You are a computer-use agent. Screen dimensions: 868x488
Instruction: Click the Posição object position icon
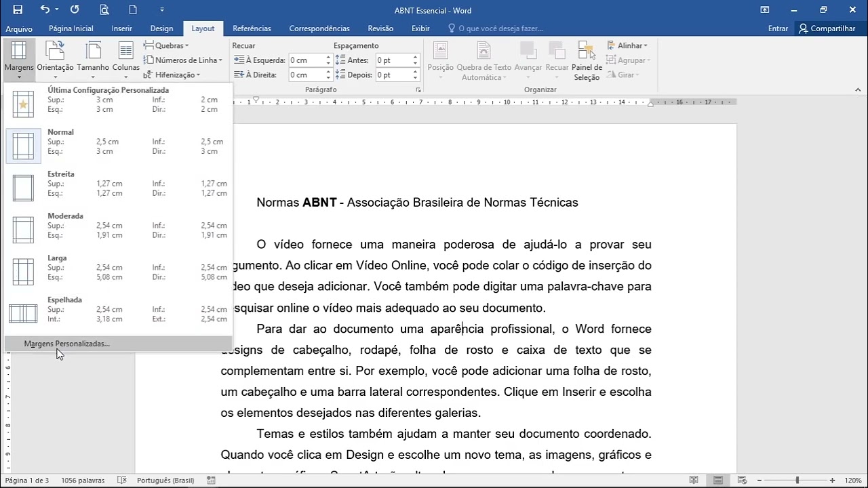(441, 60)
